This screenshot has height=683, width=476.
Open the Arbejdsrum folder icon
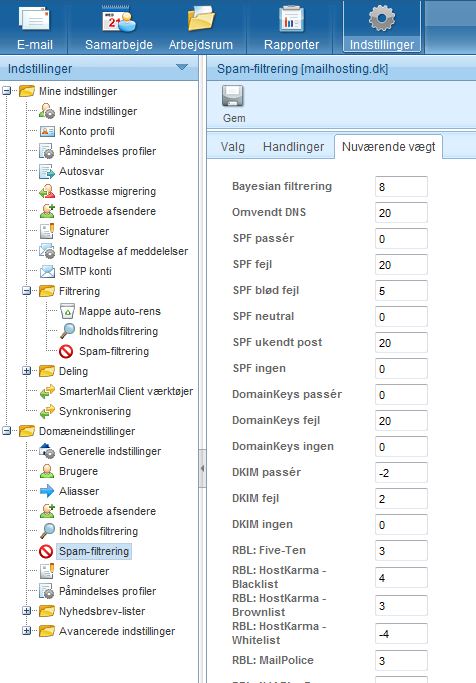(201, 20)
